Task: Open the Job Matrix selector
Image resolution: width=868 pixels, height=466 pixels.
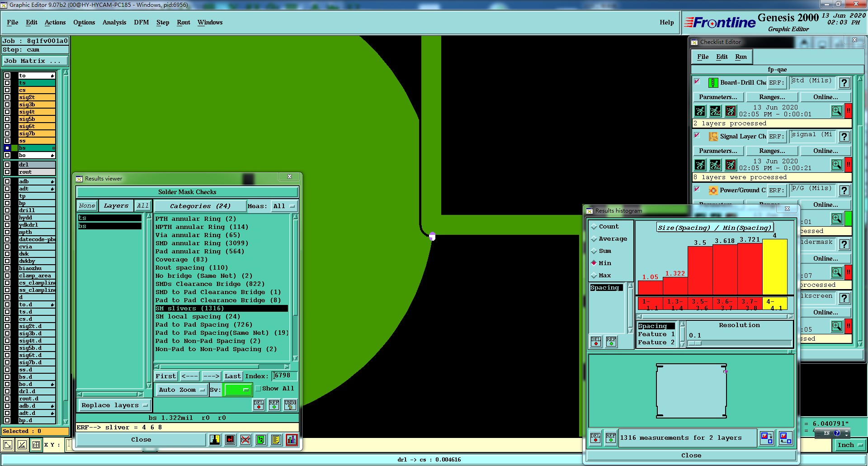Action: click(35, 61)
